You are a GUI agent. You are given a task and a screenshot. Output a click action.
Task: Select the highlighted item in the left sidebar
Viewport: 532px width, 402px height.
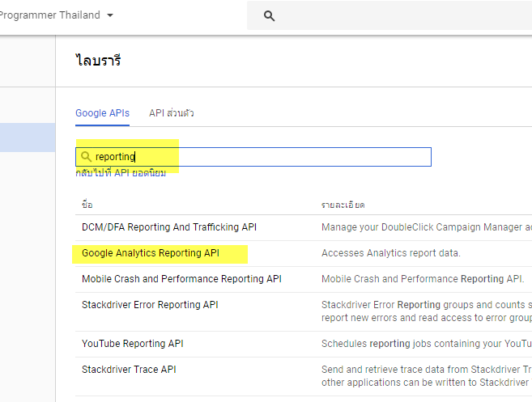click(28, 138)
